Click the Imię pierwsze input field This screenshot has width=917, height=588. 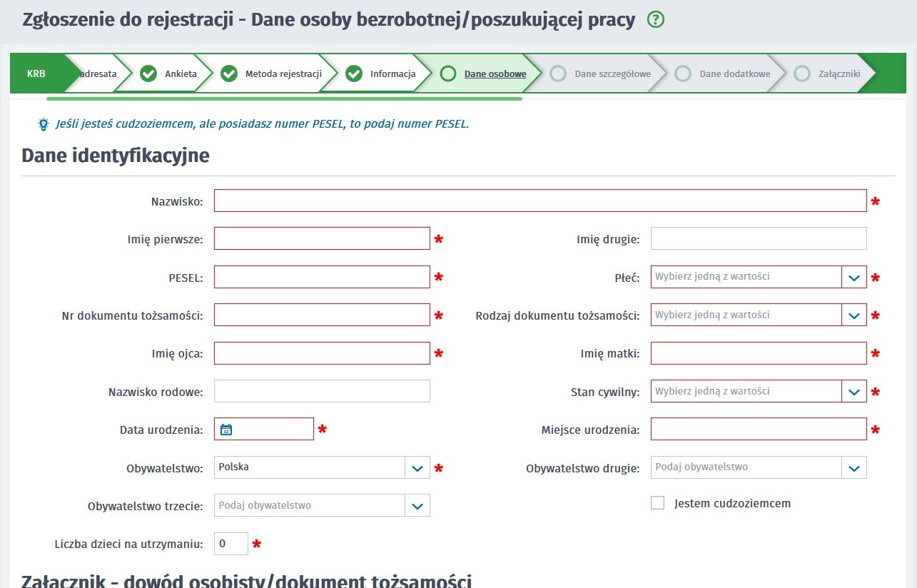322,238
